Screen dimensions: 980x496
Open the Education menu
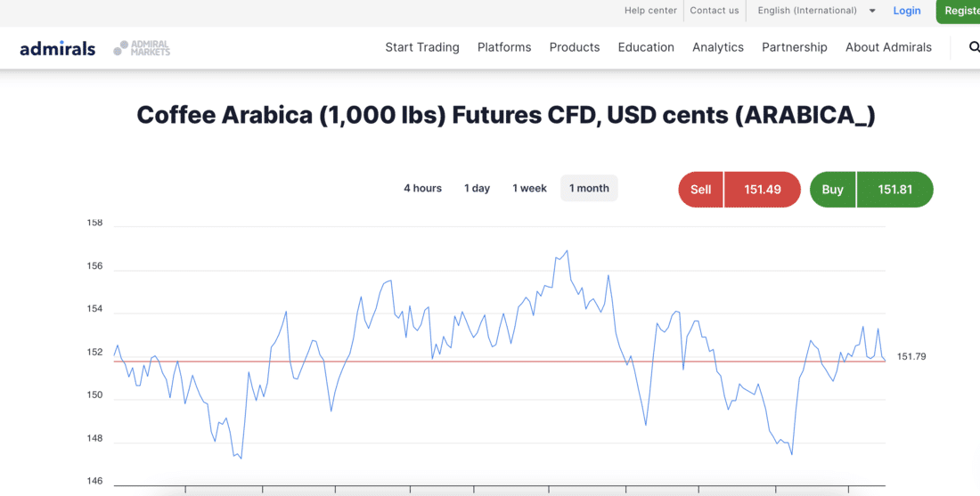pos(646,47)
